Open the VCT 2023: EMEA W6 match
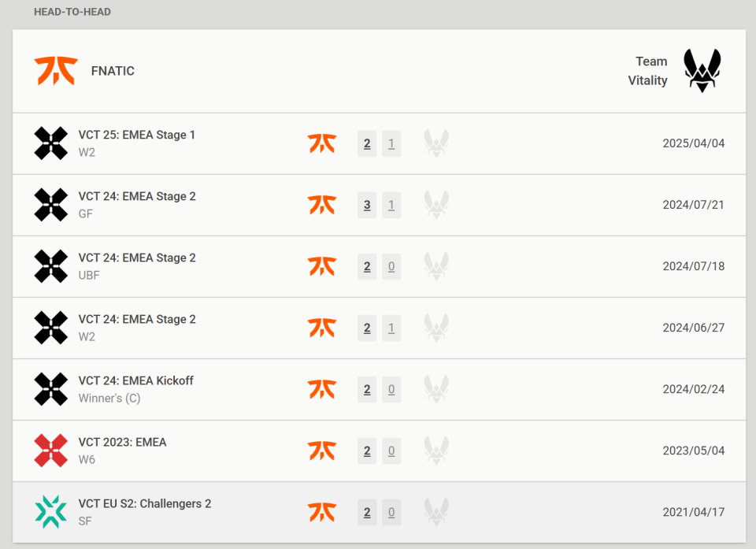This screenshot has width=756, height=549. [122, 442]
